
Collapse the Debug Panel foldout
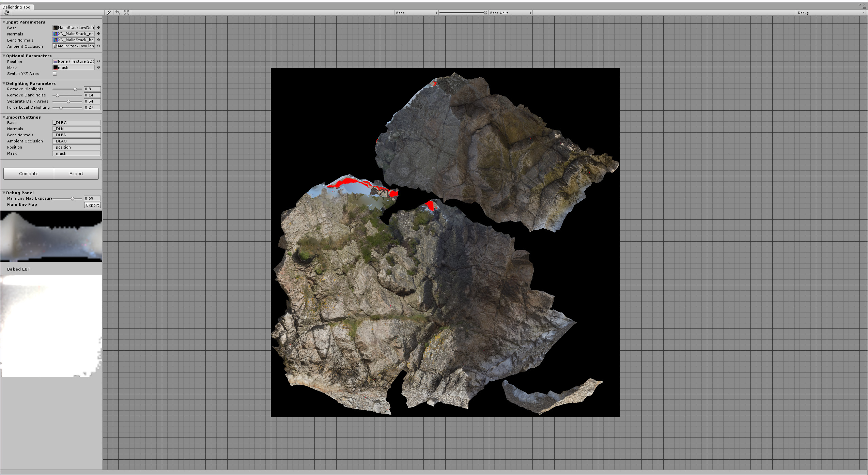[4, 193]
